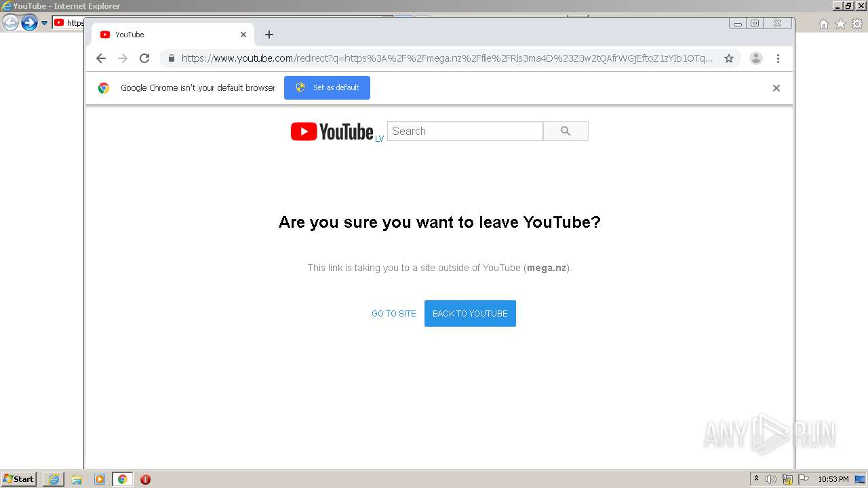The width and height of the screenshot is (868, 488).
Task: Click the mega.nz text in the message
Action: (x=547, y=268)
